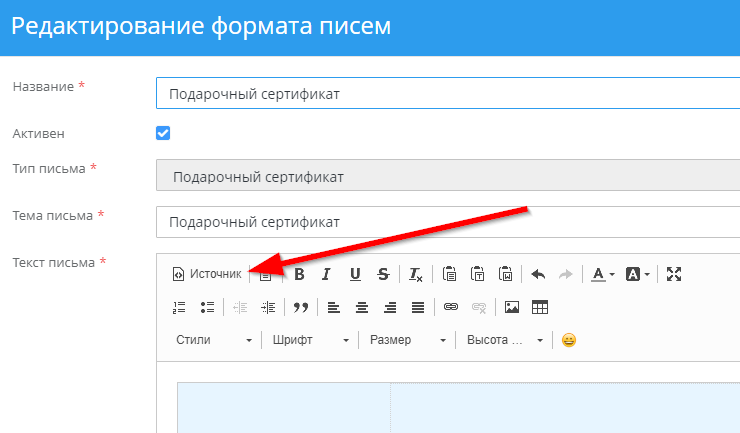Uncheck the Активен checkbox
Image resolution: width=740 pixels, height=433 pixels.
(x=163, y=133)
